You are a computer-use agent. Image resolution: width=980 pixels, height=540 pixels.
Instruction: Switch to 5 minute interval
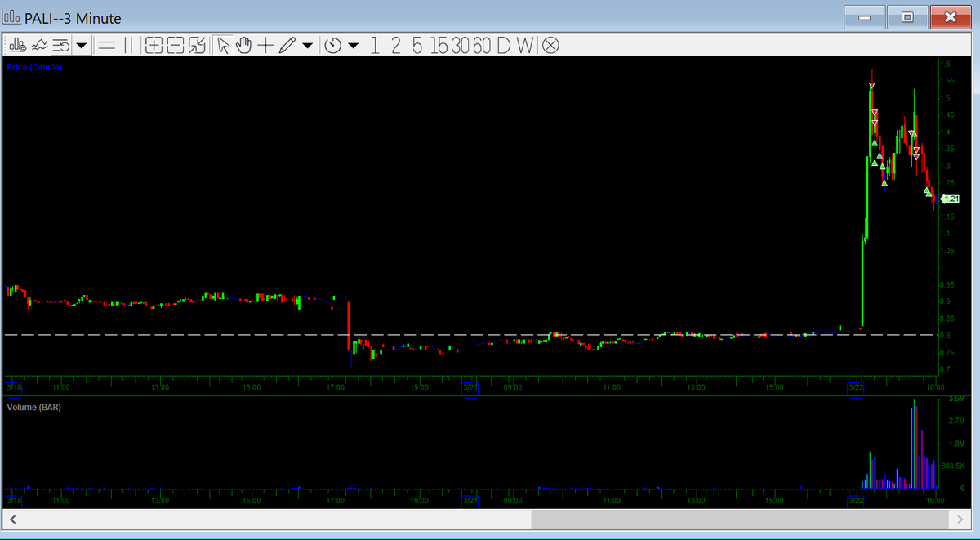pyautogui.click(x=417, y=44)
